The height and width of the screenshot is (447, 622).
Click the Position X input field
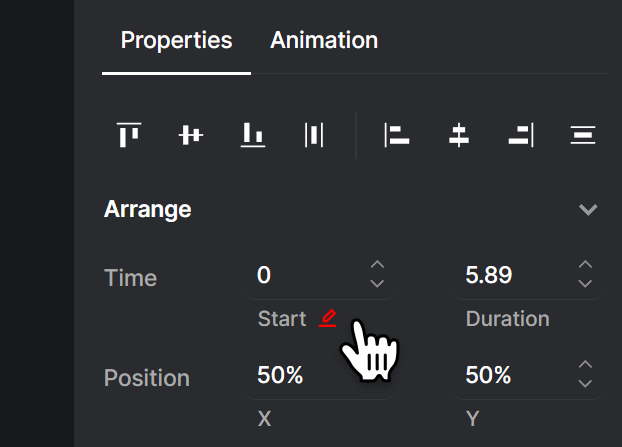click(320, 375)
